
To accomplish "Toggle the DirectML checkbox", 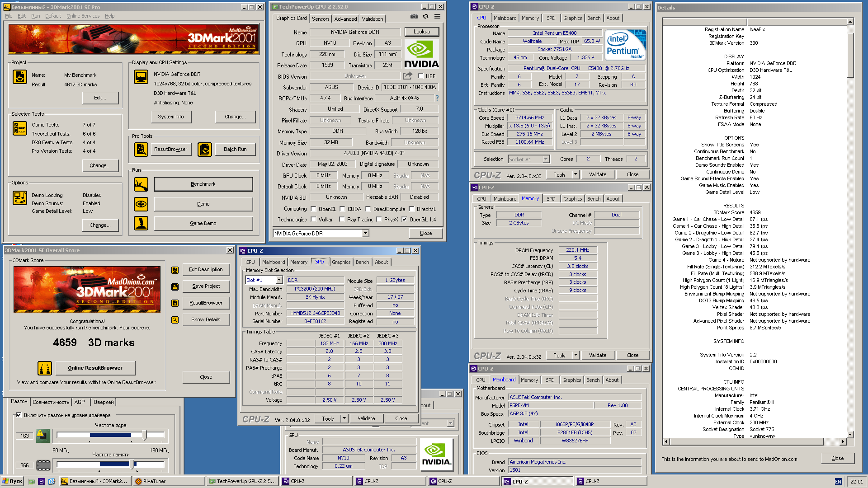I will tap(411, 209).
